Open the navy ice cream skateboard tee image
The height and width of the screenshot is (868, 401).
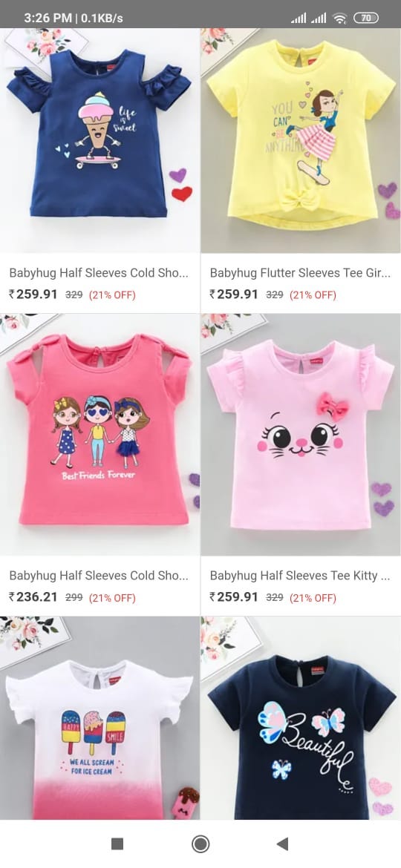pyautogui.click(x=100, y=141)
